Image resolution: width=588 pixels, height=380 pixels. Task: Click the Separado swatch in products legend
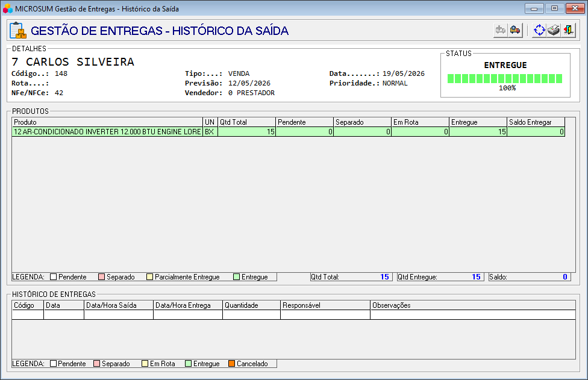(x=101, y=277)
